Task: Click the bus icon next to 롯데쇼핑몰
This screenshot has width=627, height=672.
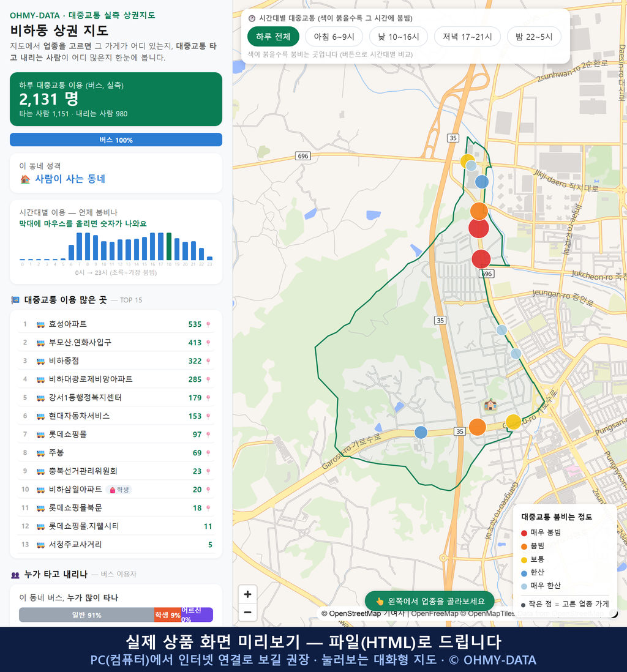Action: coord(41,435)
